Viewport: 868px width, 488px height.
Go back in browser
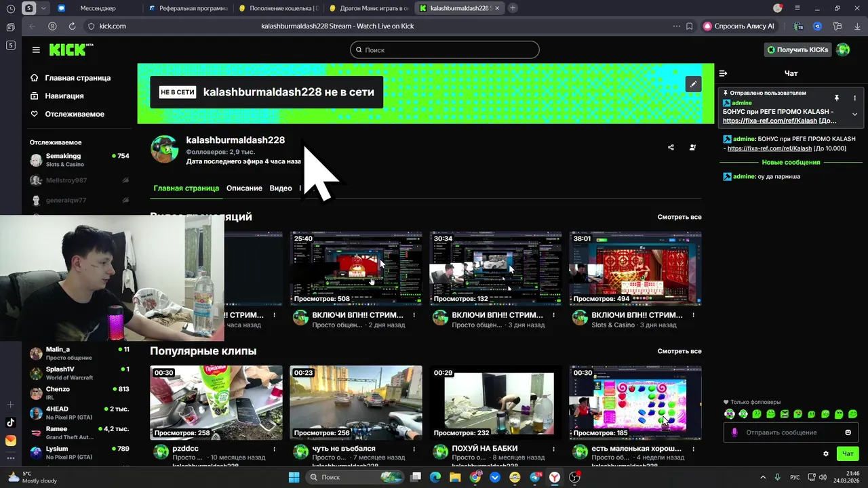[x=32, y=26]
